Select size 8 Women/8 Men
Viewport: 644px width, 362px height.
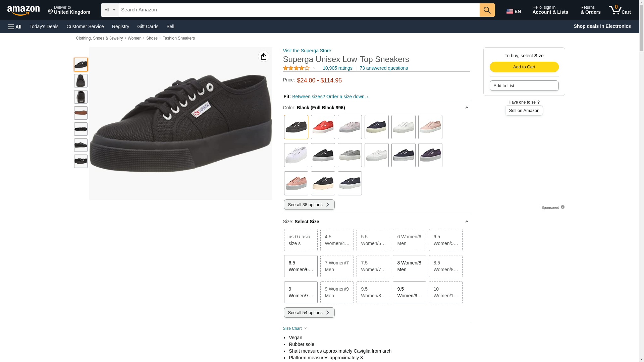pos(409,266)
